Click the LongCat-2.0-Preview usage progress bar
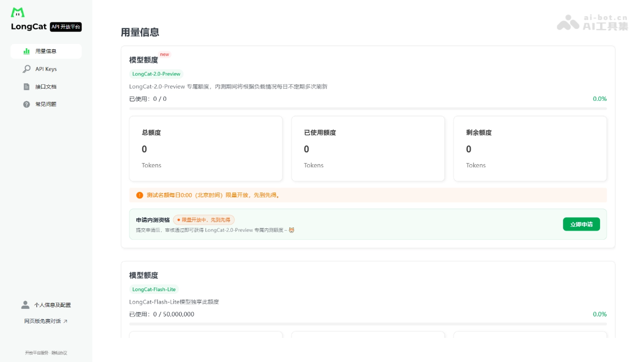This screenshot has width=644, height=362. tap(368, 109)
